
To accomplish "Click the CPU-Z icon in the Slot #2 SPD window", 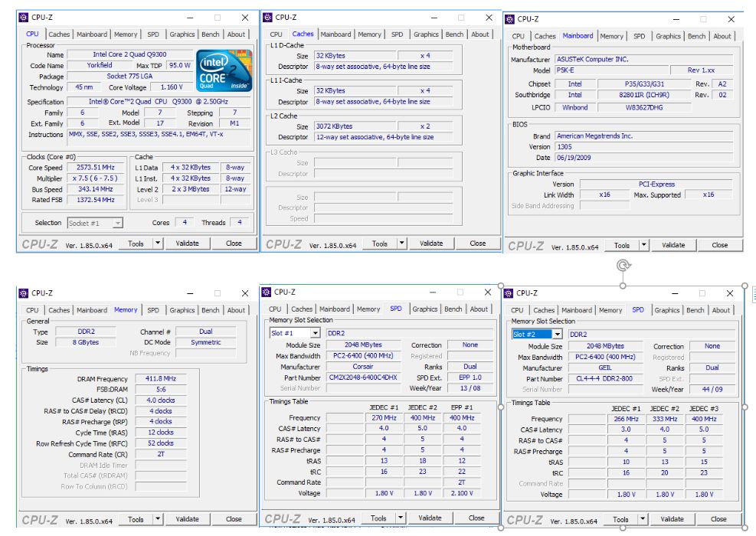I will tap(509, 293).
